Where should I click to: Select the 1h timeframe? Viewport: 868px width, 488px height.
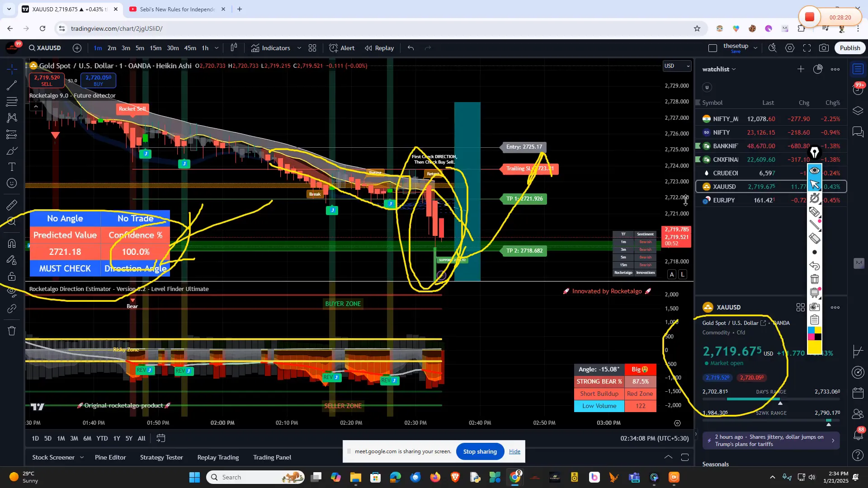pos(205,48)
